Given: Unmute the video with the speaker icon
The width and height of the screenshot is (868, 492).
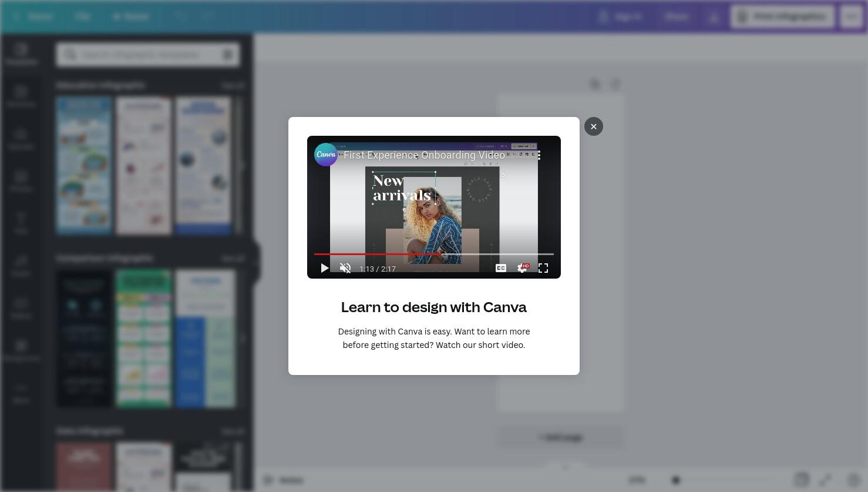Looking at the screenshot, I should point(345,268).
